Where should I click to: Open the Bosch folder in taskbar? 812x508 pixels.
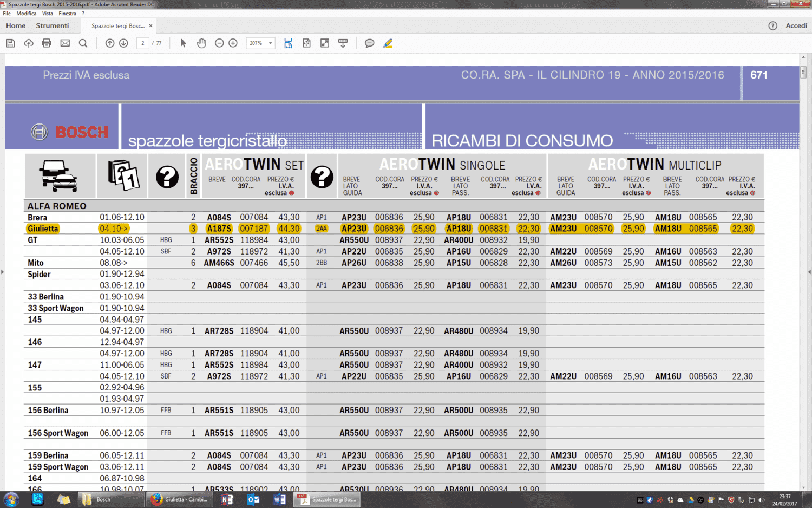(x=111, y=499)
